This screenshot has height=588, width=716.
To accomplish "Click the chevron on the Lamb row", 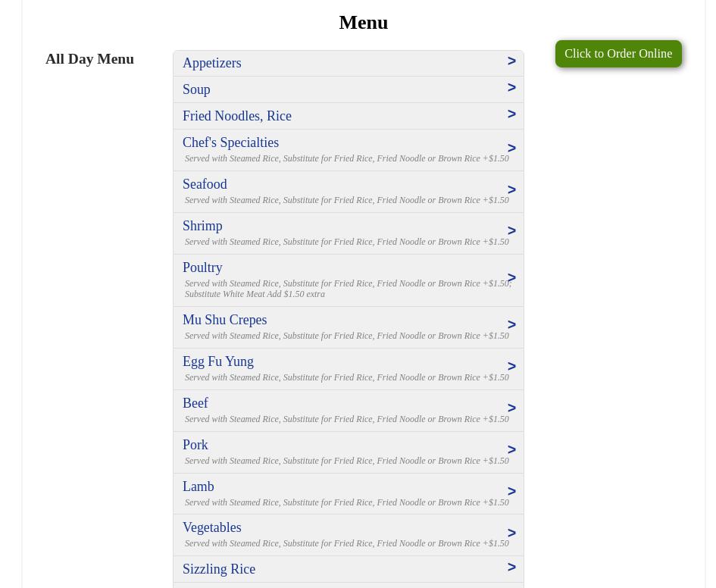I will (x=511, y=492).
